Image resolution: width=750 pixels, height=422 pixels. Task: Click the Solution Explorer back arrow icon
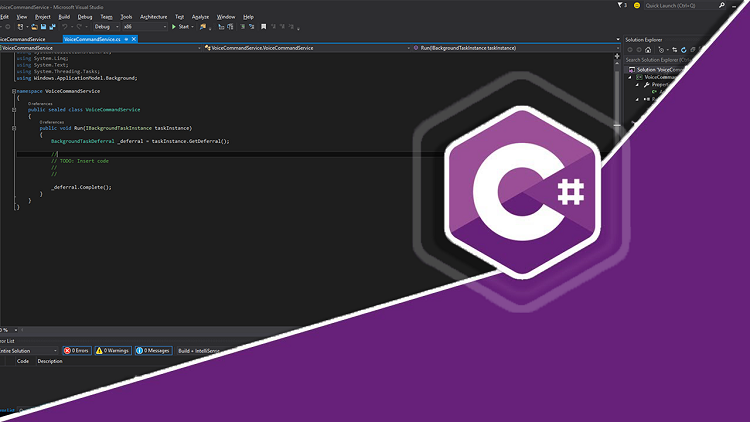pyautogui.click(x=630, y=50)
